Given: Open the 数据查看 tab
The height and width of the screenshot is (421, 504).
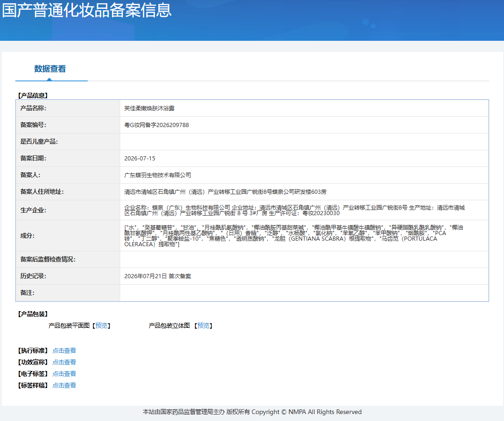Looking at the screenshot, I should coord(50,69).
